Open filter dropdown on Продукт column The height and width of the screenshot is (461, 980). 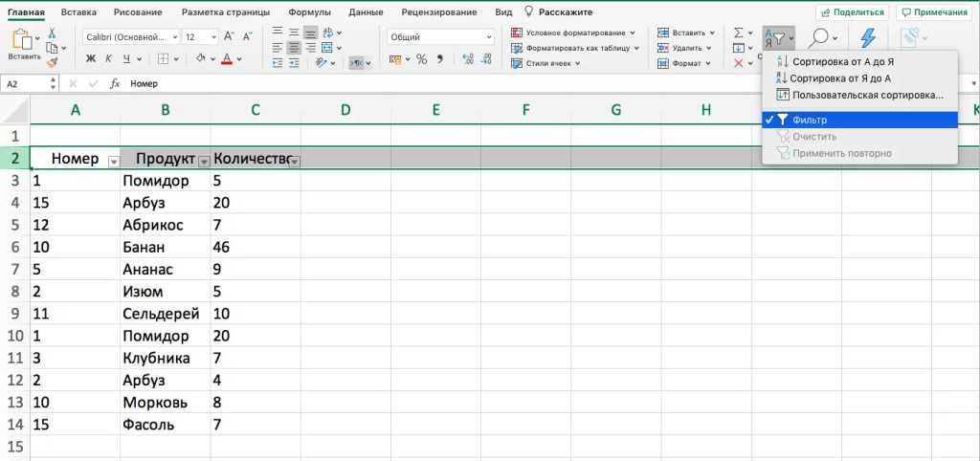204,162
